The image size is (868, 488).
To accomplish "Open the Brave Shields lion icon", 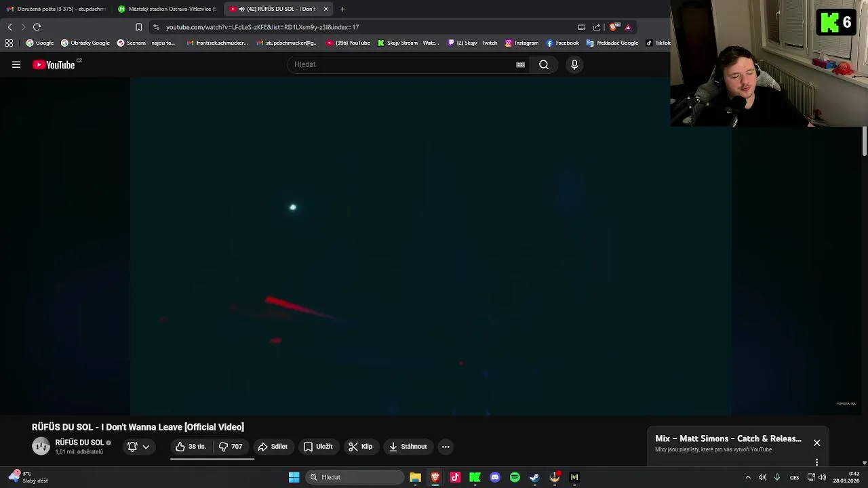I will (614, 27).
